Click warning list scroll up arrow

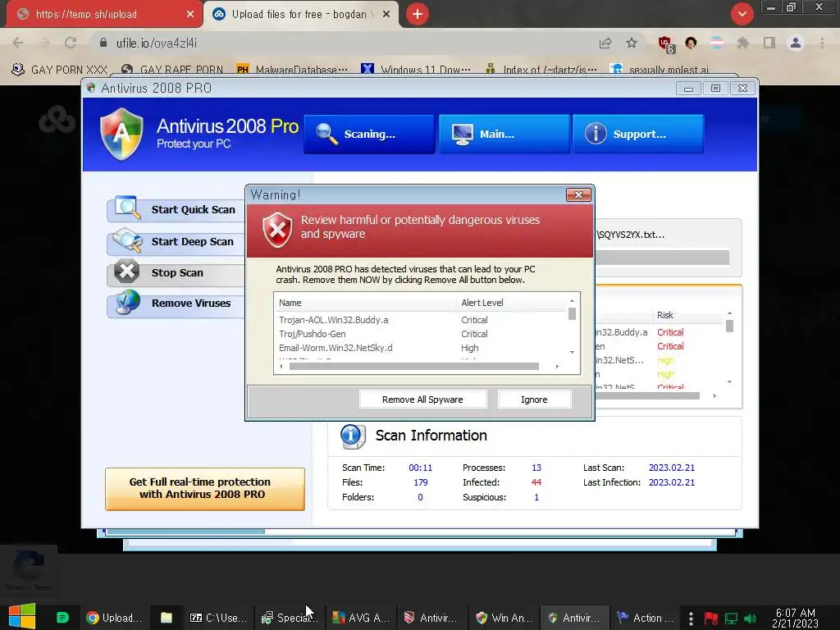572,300
